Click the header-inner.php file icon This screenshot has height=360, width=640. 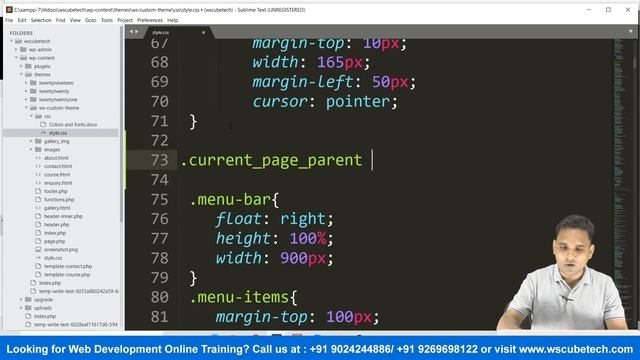click(38, 216)
